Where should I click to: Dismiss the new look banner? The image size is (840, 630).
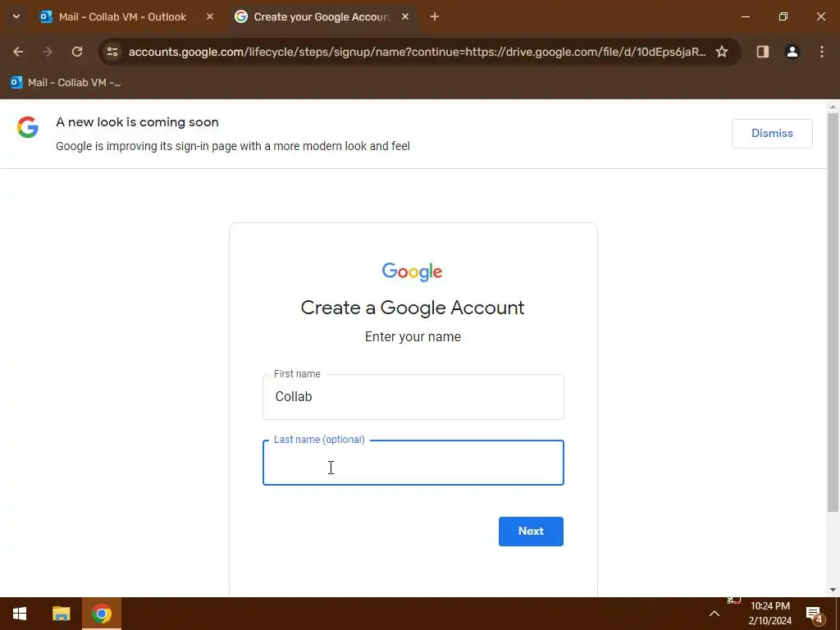coord(772,134)
